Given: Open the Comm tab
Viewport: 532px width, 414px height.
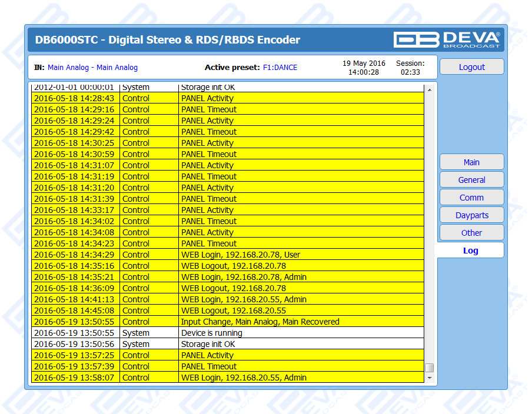Looking at the screenshot, I should [x=471, y=198].
